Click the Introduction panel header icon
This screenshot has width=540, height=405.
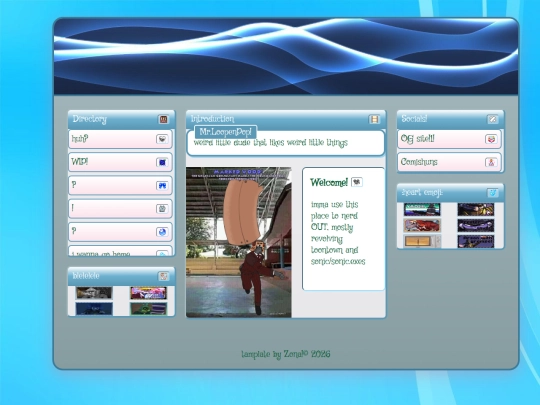click(374, 119)
